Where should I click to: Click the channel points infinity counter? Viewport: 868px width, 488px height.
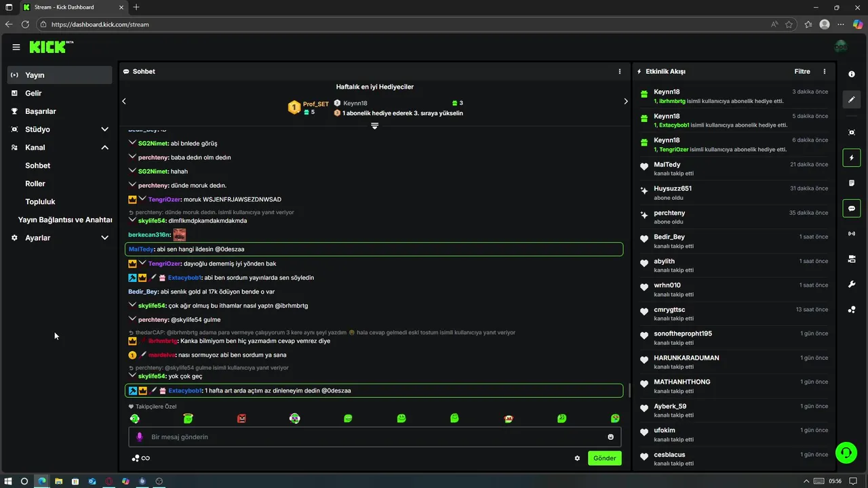point(141,458)
